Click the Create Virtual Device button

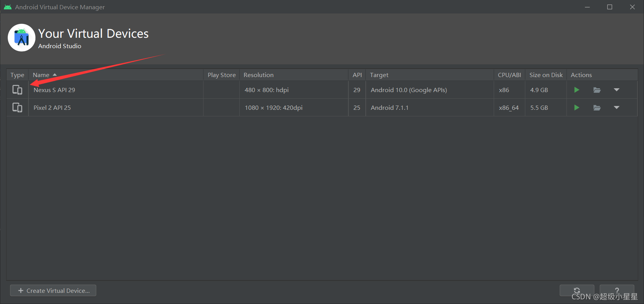pos(53,291)
